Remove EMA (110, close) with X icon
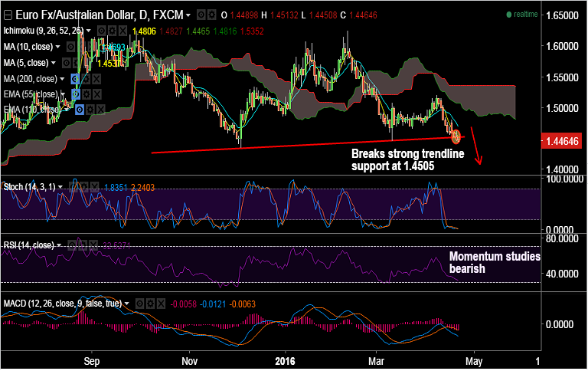 pos(100,110)
